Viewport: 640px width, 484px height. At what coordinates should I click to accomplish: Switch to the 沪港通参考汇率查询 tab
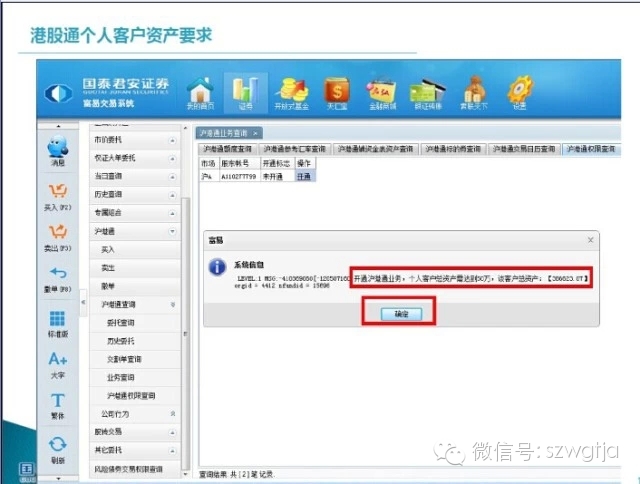pos(295,149)
